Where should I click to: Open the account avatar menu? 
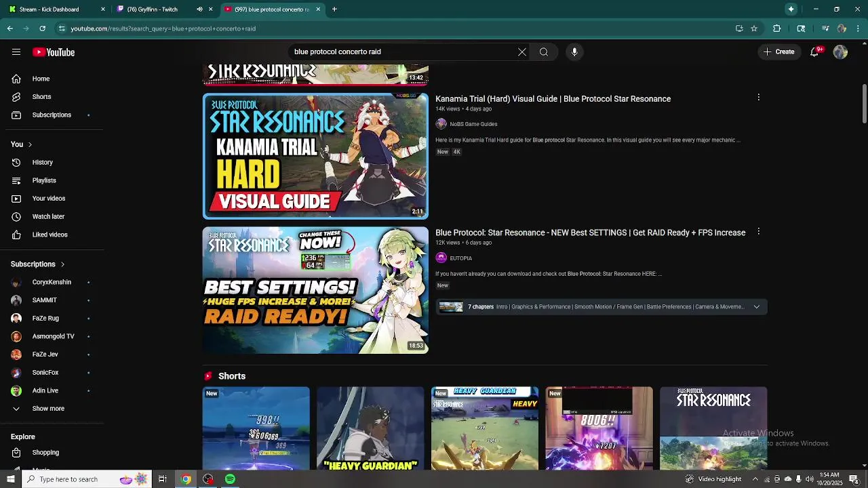[x=841, y=52]
